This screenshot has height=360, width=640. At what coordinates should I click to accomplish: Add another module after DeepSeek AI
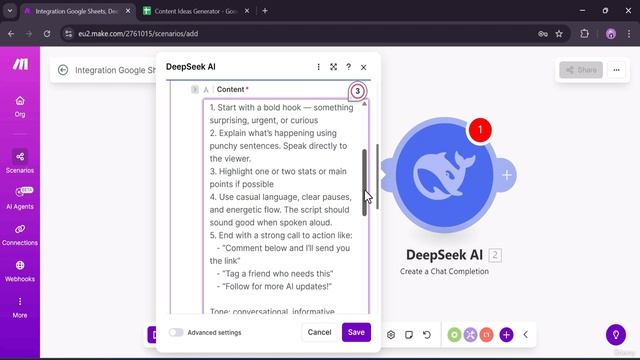pyautogui.click(x=507, y=175)
